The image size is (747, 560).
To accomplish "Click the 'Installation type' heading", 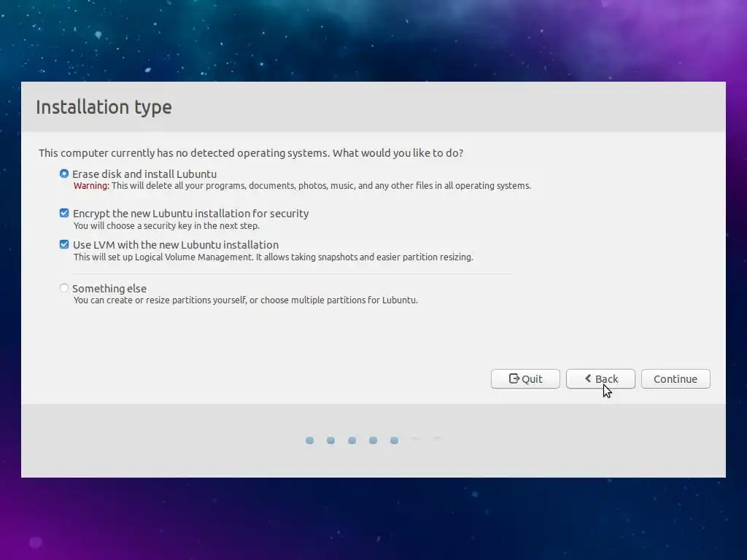I will click(104, 107).
